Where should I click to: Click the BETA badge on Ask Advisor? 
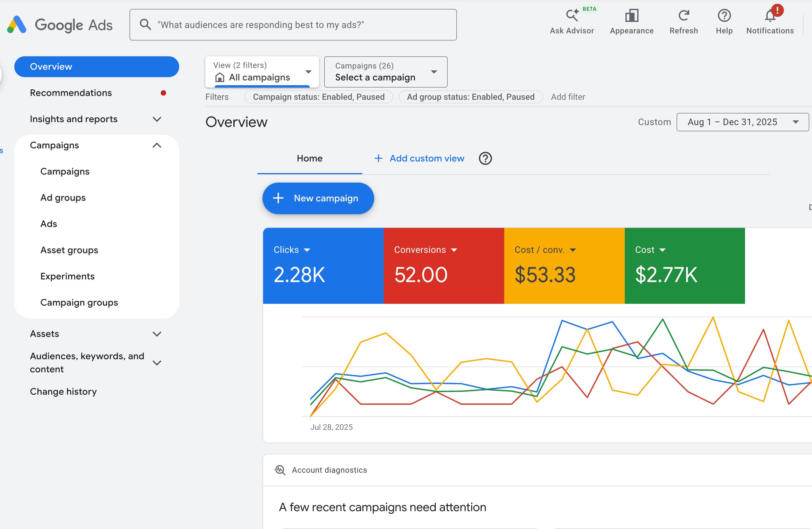[589, 9]
